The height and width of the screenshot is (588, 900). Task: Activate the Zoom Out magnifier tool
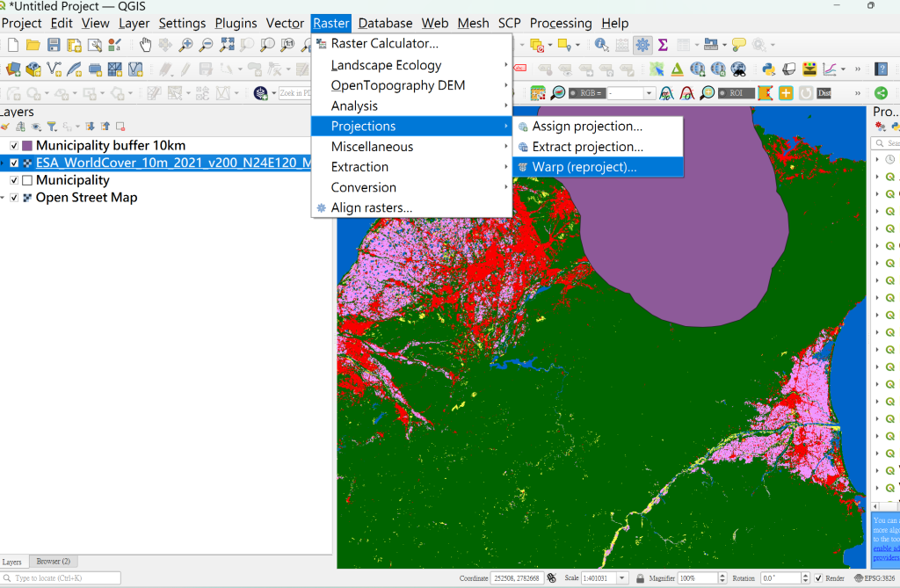(x=206, y=45)
